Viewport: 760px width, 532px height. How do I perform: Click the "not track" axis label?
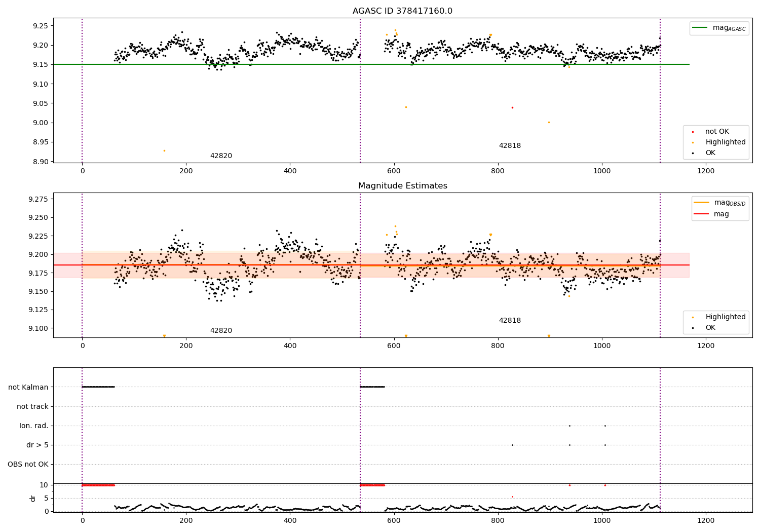(32, 406)
